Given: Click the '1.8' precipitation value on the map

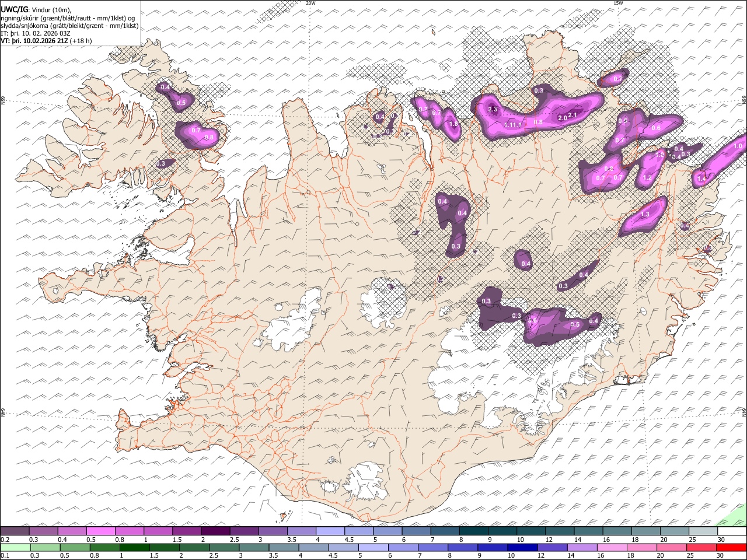Looking at the screenshot, I should click(453, 124).
